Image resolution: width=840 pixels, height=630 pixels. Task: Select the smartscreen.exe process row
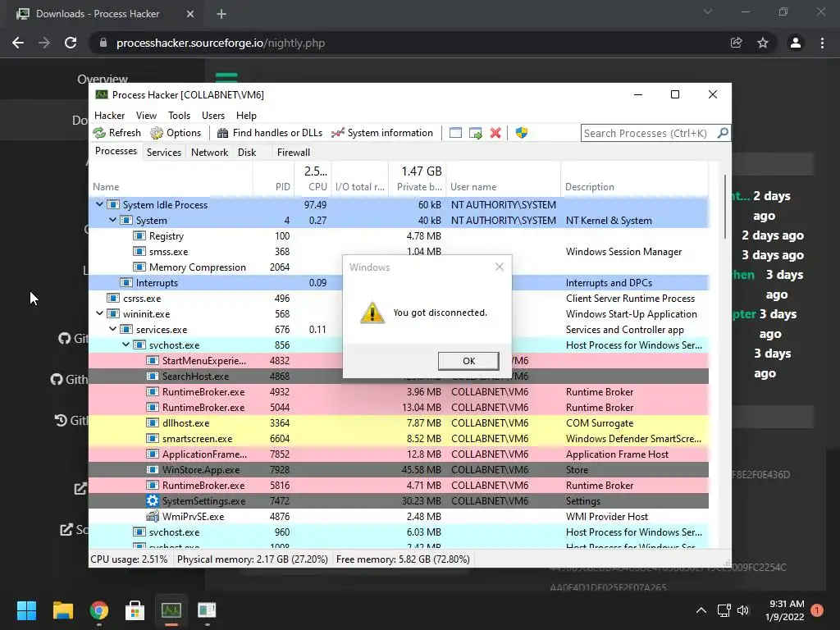click(399, 439)
